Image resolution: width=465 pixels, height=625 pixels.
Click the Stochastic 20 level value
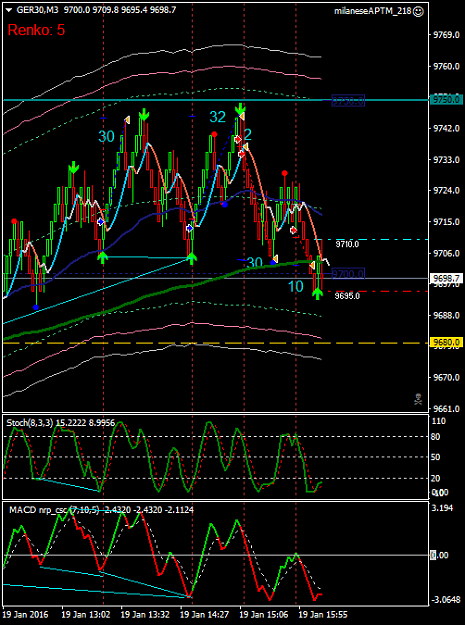point(436,478)
